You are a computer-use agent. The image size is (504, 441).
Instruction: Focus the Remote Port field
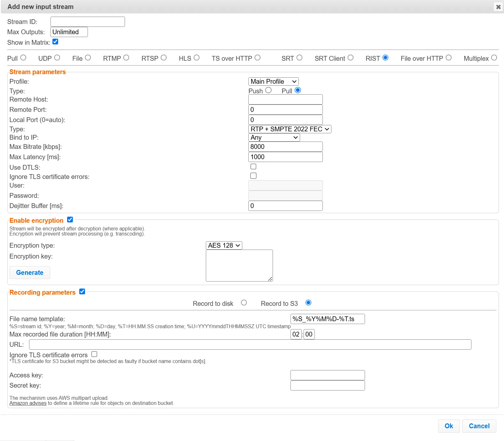285,110
